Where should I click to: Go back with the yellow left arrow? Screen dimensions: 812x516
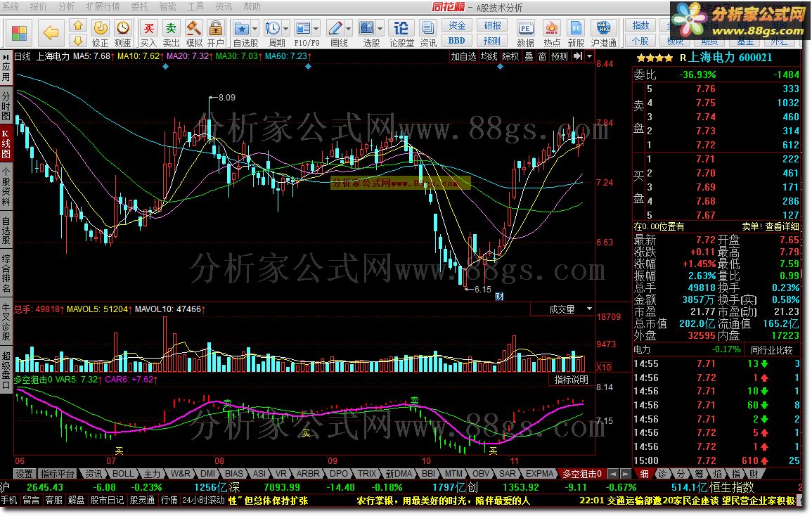[x=51, y=33]
